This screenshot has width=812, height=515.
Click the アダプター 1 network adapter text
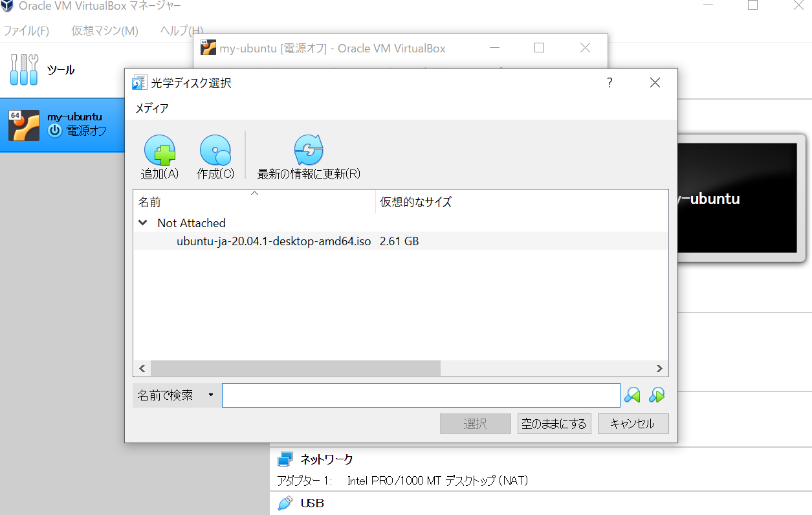click(x=403, y=481)
